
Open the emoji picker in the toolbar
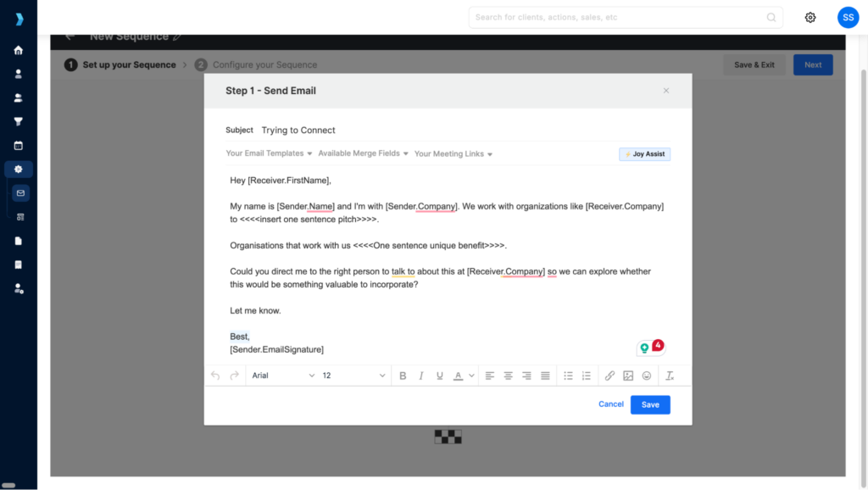pos(646,376)
